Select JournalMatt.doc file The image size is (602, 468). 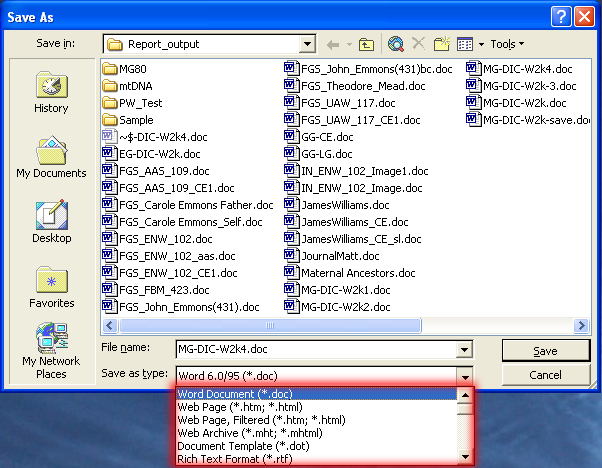(332, 256)
